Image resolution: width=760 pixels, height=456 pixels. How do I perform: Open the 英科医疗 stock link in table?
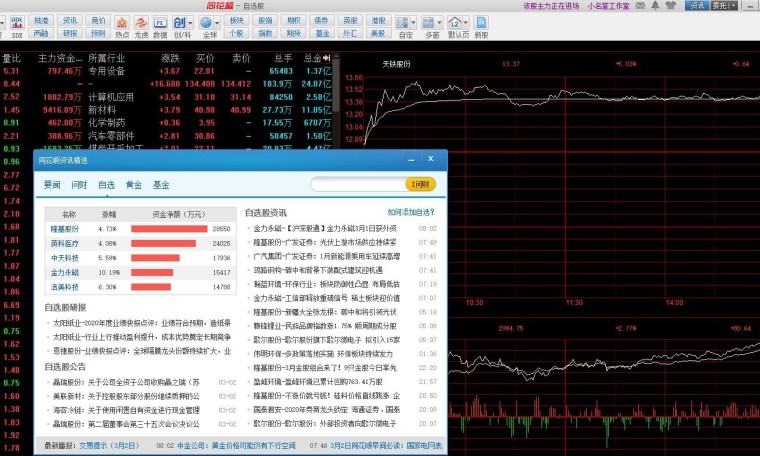point(64,243)
